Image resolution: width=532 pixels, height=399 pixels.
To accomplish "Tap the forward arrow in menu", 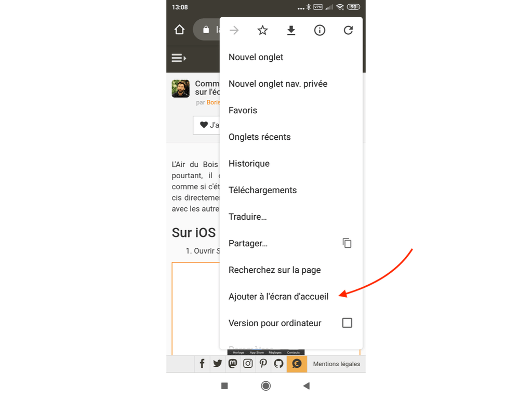I will [234, 30].
